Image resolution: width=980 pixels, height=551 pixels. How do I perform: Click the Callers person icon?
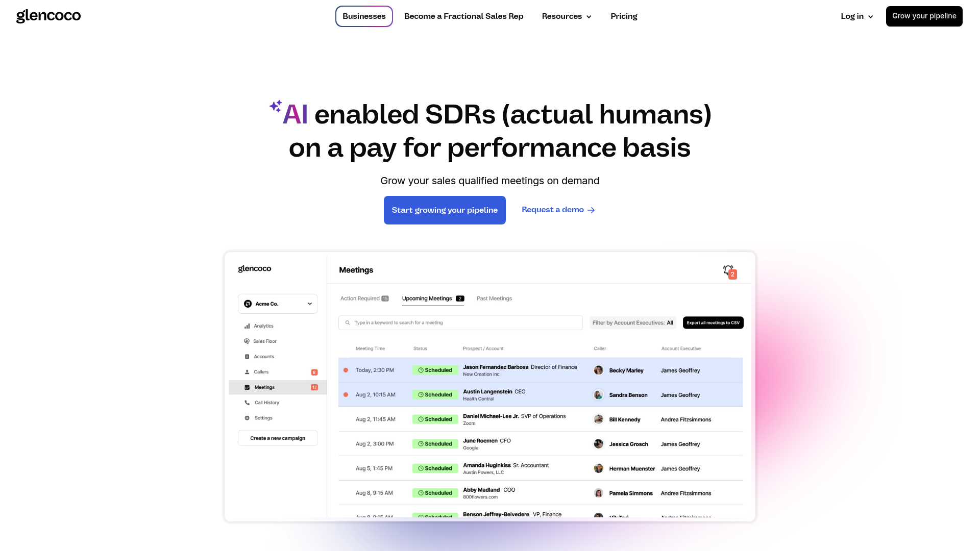pos(247,372)
